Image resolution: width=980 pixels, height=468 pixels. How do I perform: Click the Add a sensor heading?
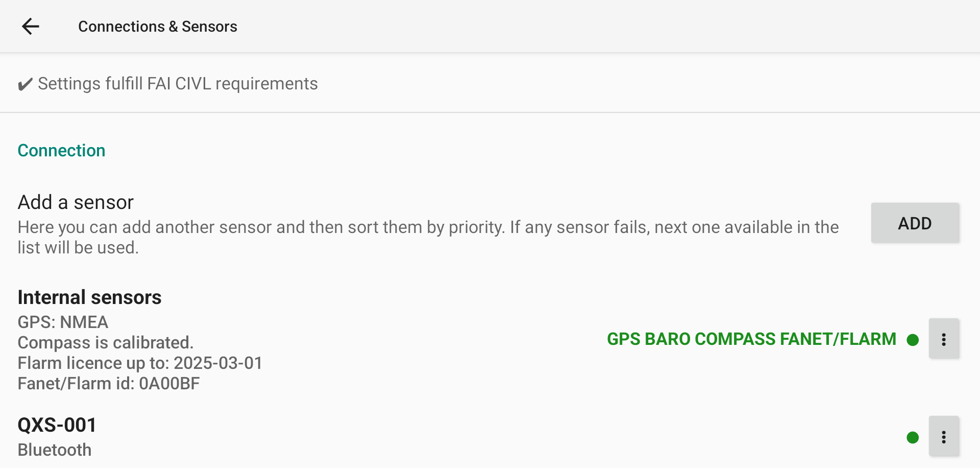(x=76, y=202)
